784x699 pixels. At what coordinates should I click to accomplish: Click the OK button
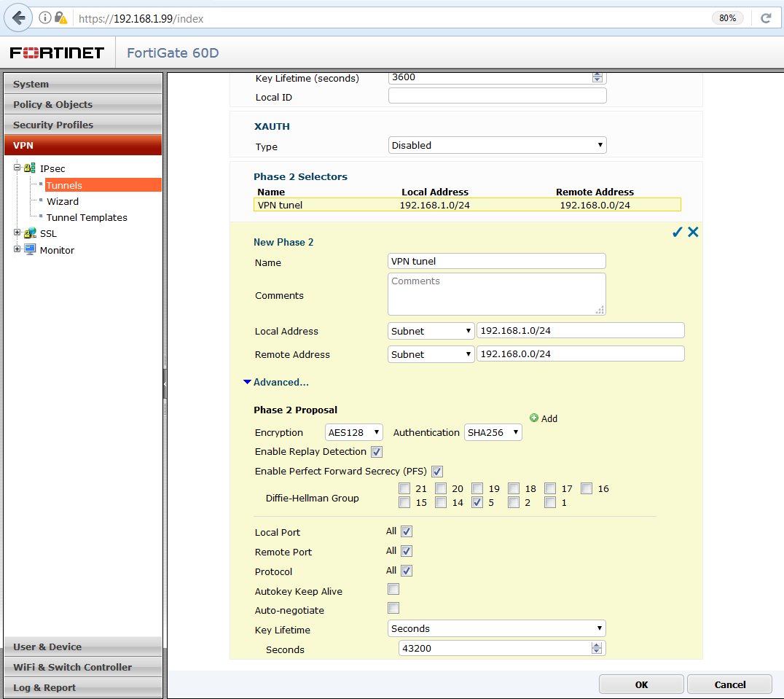(641, 684)
